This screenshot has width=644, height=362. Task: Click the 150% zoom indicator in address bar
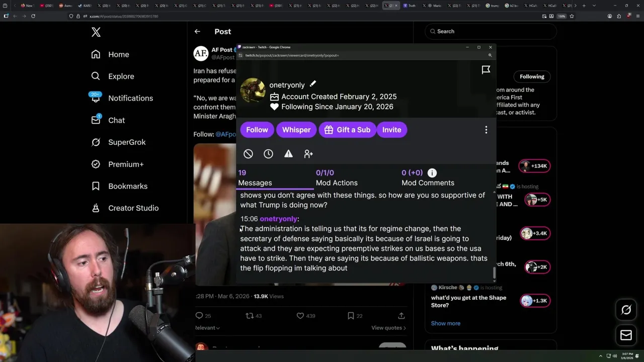(561, 16)
